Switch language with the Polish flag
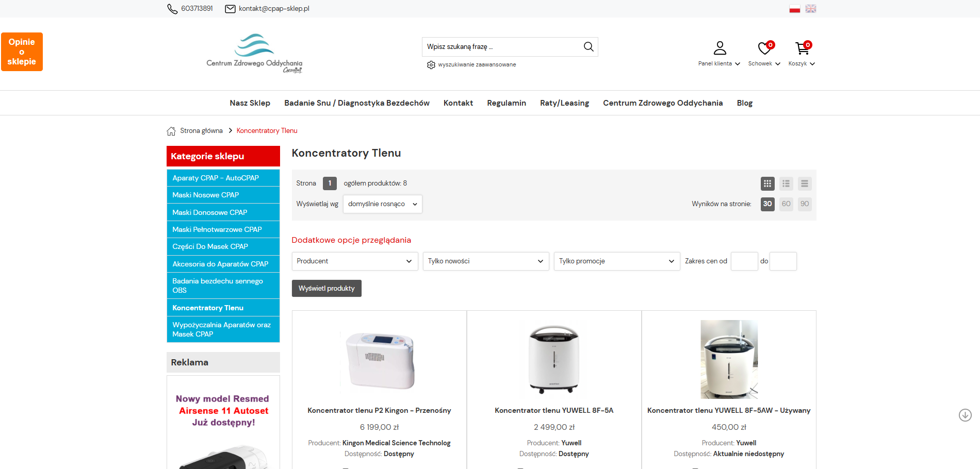The image size is (980, 469). (794, 9)
